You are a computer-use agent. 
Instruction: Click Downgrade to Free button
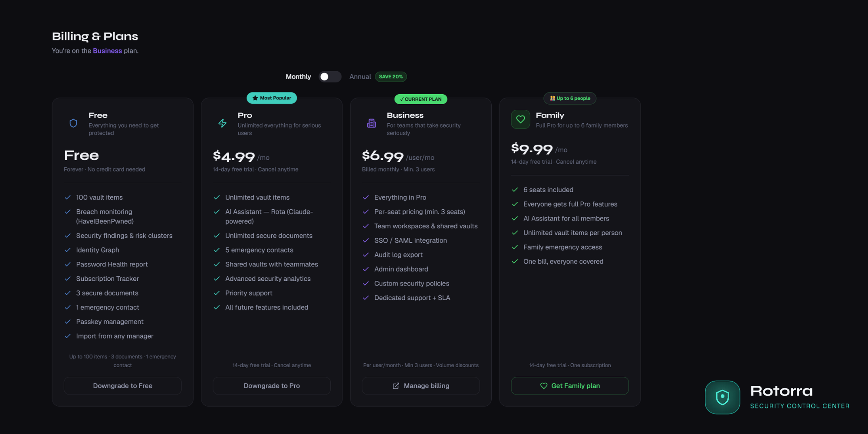pos(122,386)
